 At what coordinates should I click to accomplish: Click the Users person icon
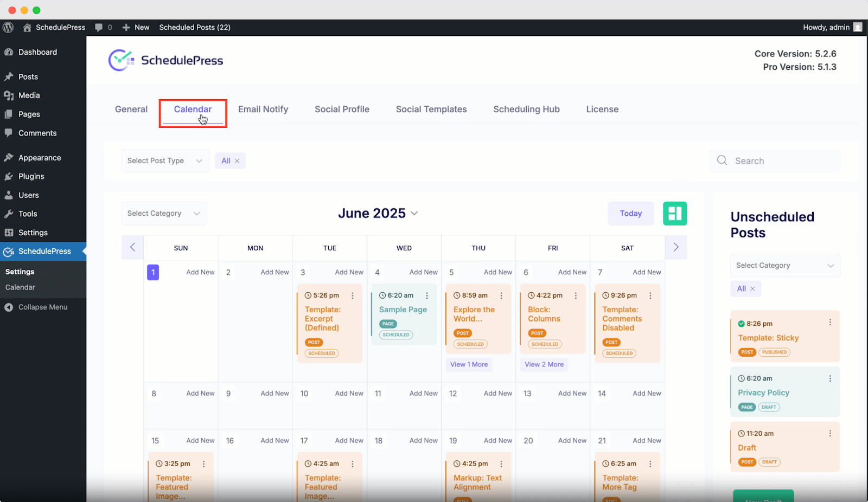click(x=9, y=195)
